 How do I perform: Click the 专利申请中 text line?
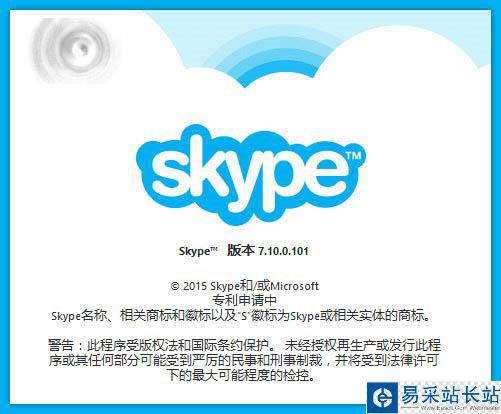point(244,300)
